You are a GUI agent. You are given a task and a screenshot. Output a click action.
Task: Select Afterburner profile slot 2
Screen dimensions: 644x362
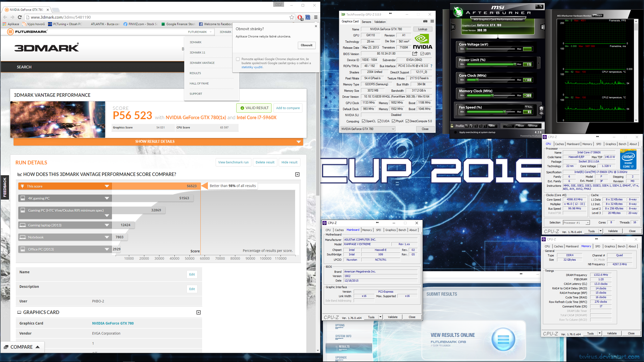(x=471, y=126)
